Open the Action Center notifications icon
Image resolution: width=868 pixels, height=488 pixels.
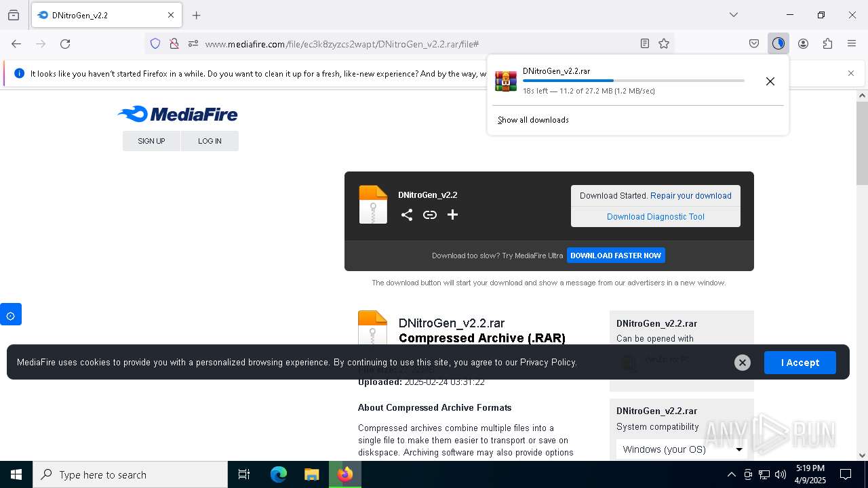click(846, 474)
